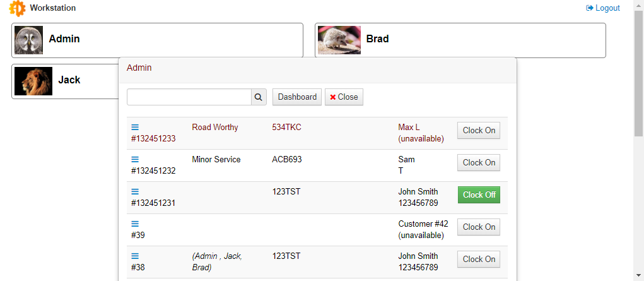This screenshot has width=644, height=281.
Task: Click the Workstation gear logo icon
Action: coord(17,8)
